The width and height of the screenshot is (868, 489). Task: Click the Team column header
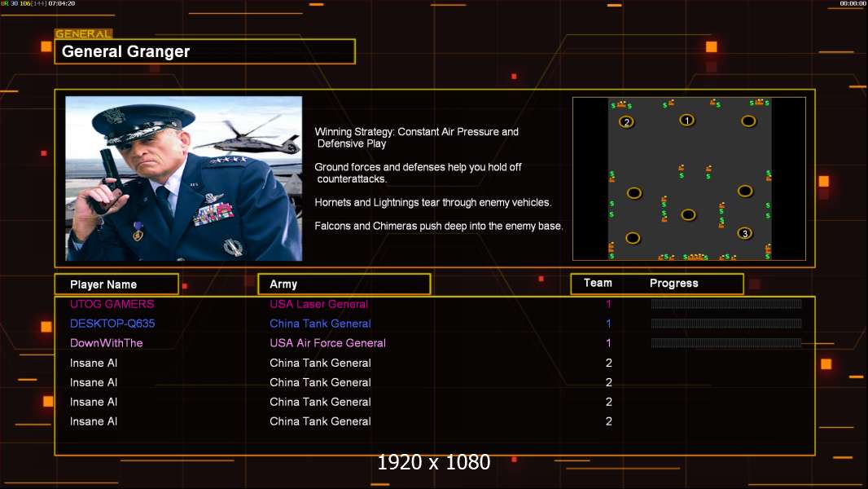[598, 283]
